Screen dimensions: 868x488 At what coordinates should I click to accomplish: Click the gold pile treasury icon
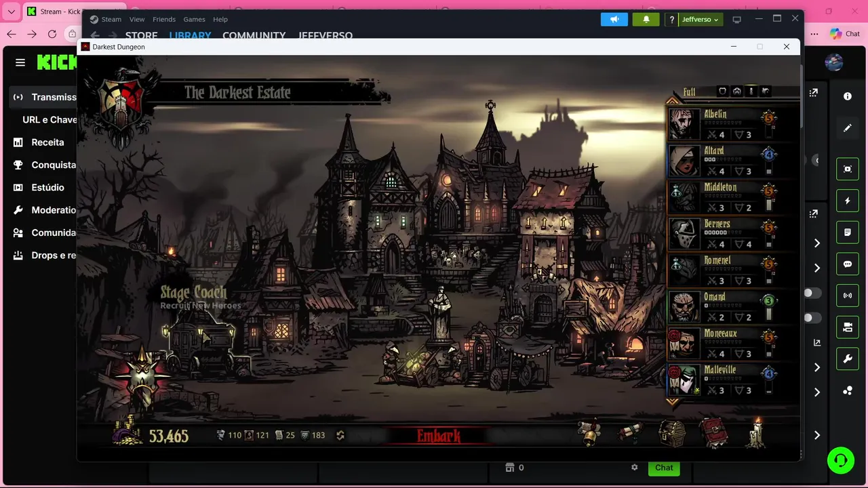pos(127,432)
